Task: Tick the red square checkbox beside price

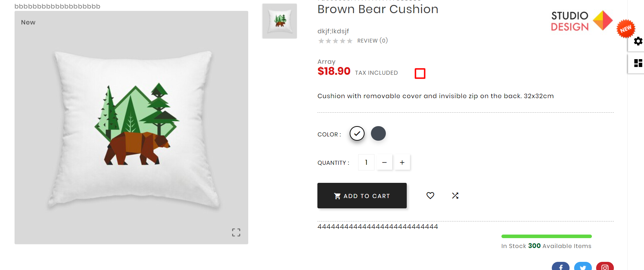Action: (420, 73)
